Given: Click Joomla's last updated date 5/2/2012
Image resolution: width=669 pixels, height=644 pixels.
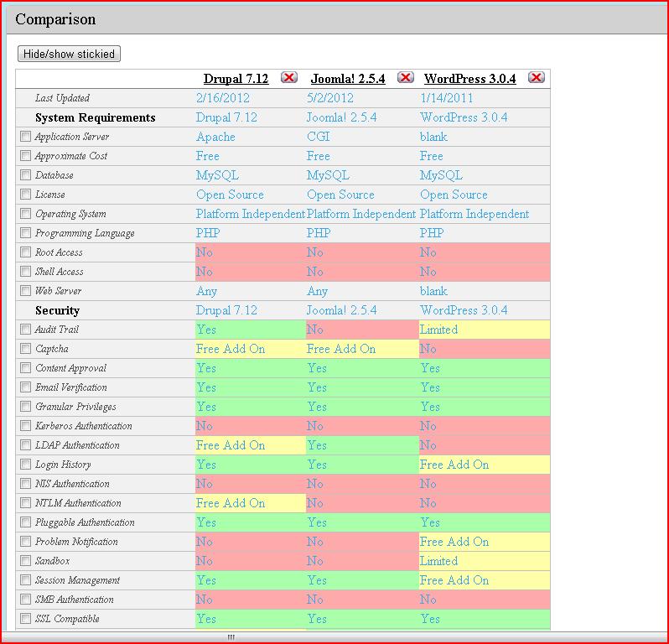Looking at the screenshot, I should [330, 98].
